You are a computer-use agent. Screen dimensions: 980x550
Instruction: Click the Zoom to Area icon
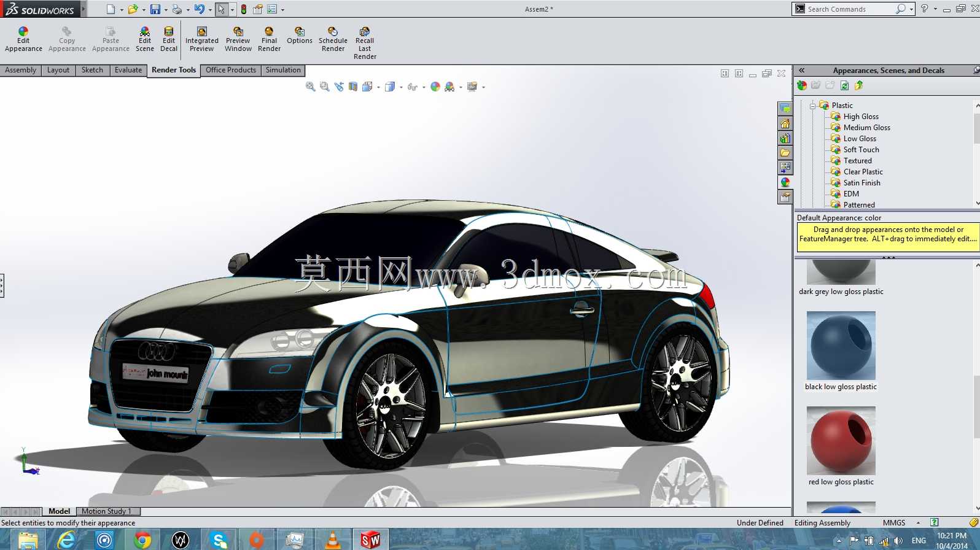325,87
